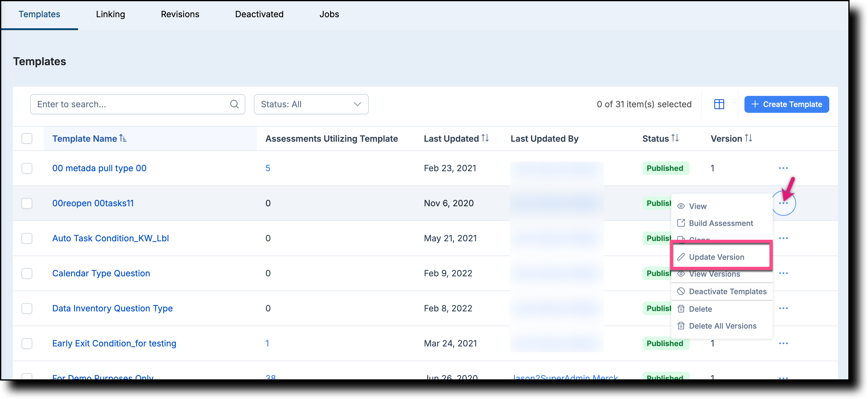The height and width of the screenshot is (399, 868).
Task: Click the 0 of 31 item(s) selected text
Action: (x=644, y=104)
